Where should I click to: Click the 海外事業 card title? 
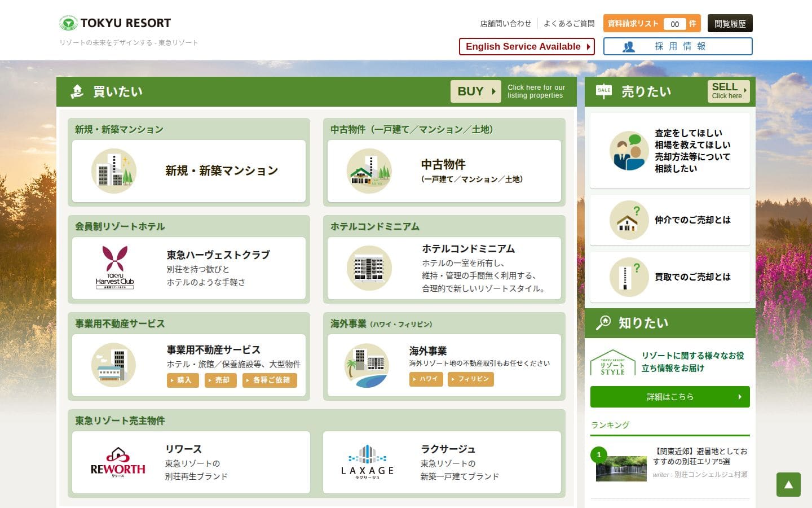427,351
